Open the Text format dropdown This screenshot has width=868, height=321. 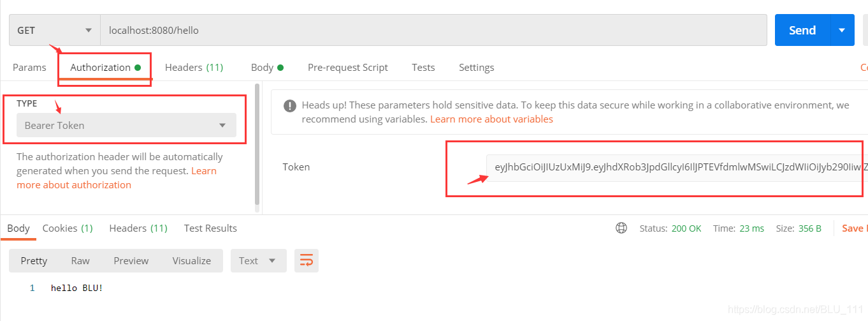coord(258,260)
